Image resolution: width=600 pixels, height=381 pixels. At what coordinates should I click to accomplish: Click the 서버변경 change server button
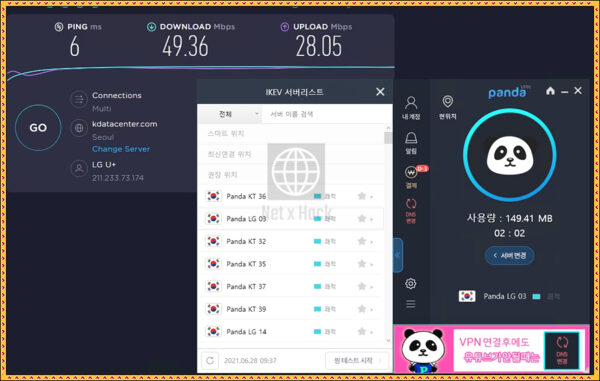point(509,255)
